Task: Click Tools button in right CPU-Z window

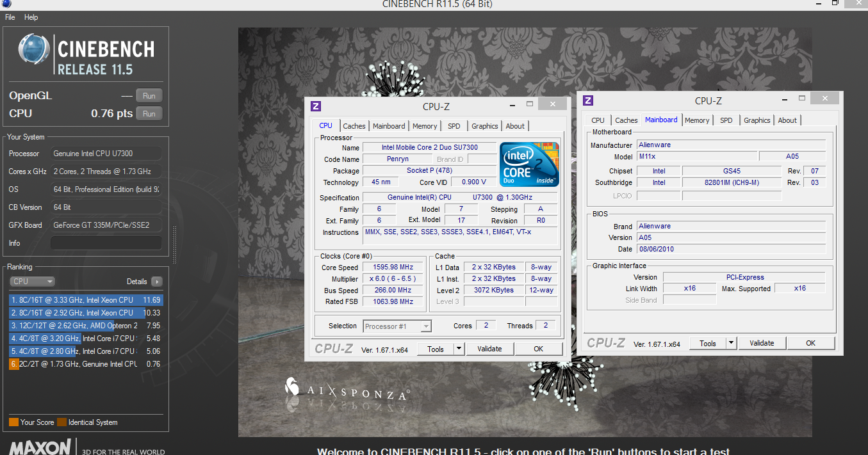Action: pos(708,343)
